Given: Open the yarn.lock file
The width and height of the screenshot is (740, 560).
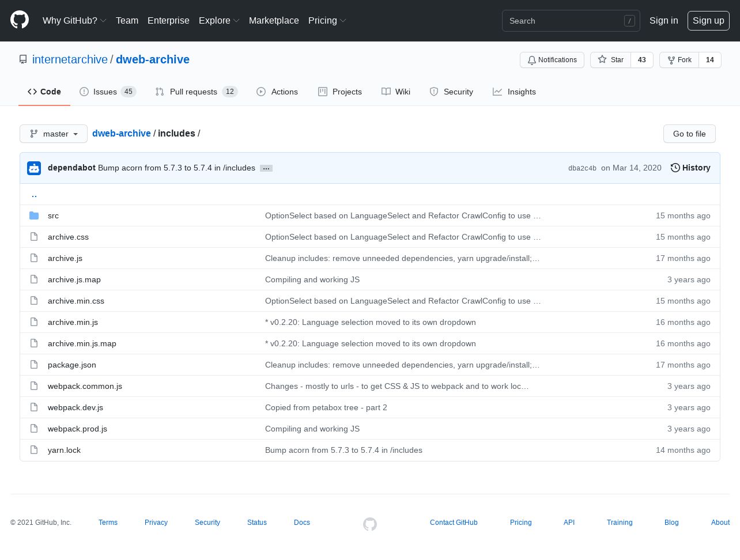Looking at the screenshot, I should [x=64, y=450].
